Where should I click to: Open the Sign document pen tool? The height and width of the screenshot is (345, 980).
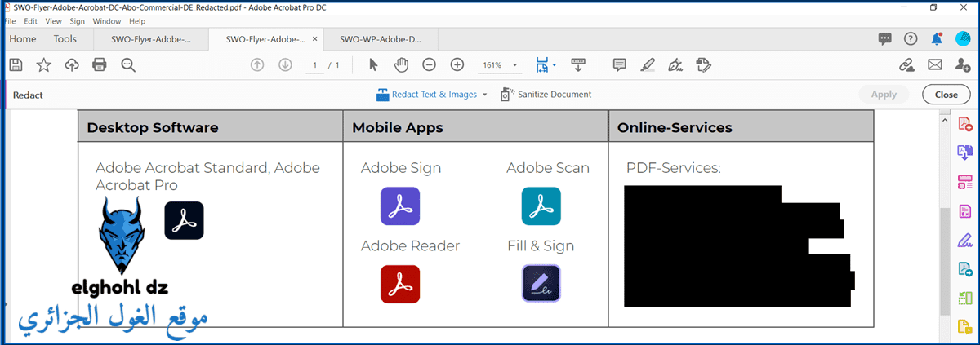(675, 64)
